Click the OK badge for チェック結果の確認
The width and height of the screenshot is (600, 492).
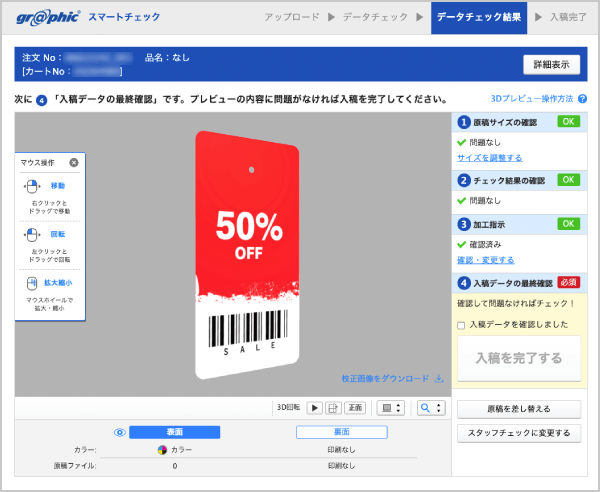(569, 180)
